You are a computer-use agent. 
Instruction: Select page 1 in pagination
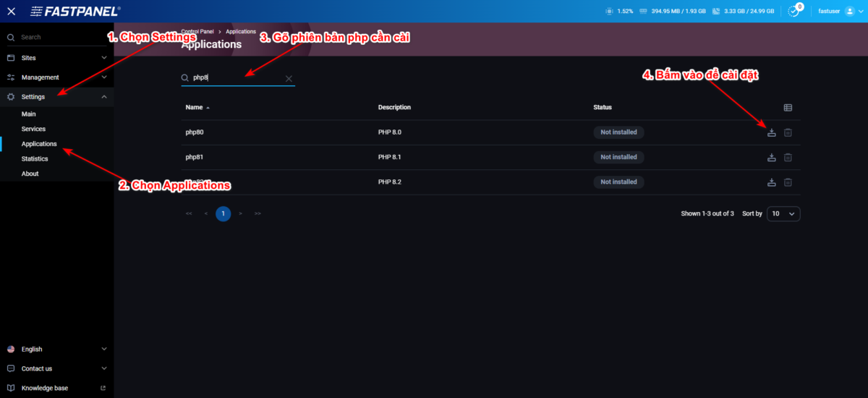pyautogui.click(x=224, y=213)
